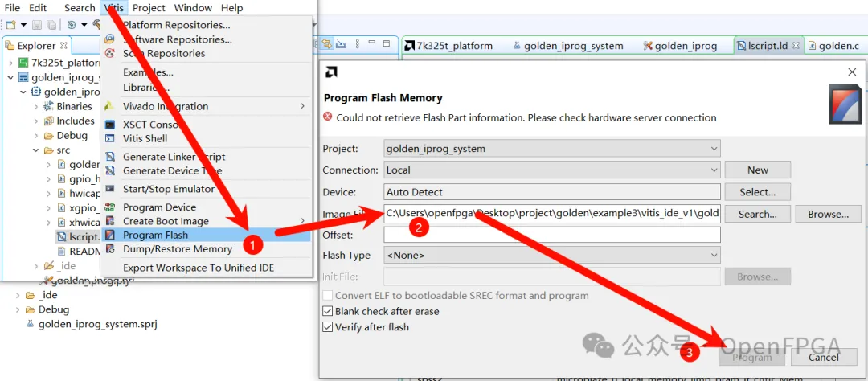This screenshot has width=868, height=381.
Task: Click New connection button
Action: pyautogui.click(x=758, y=170)
